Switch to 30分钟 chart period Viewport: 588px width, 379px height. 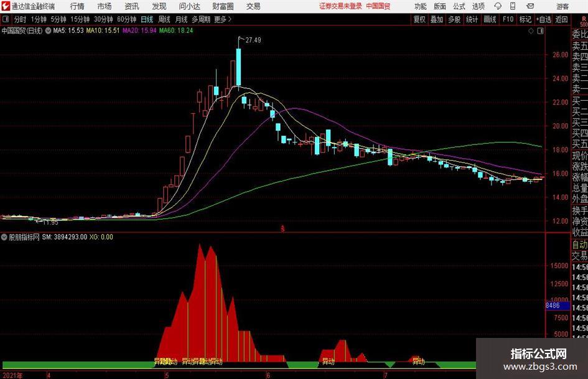pyautogui.click(x=103, y=19)
